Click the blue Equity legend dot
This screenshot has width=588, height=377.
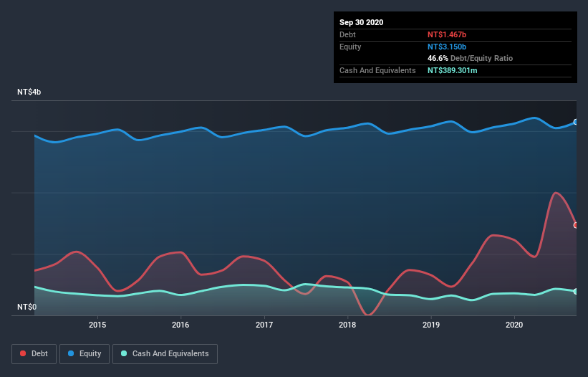click(71, 353)
